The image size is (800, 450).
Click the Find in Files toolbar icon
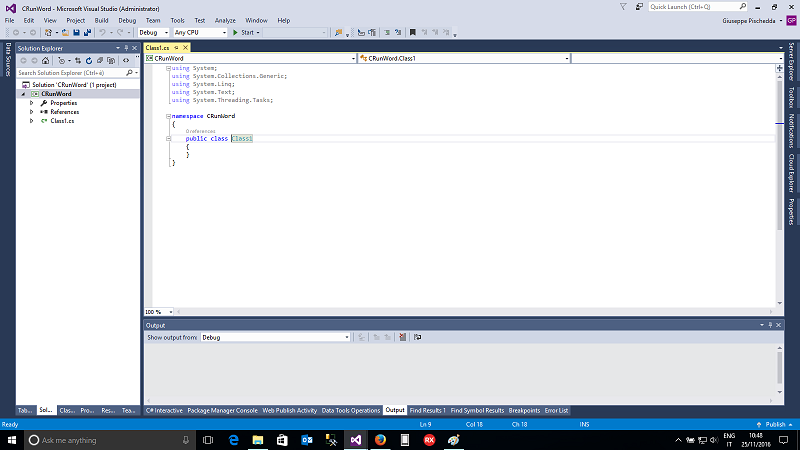coord(338,33)
